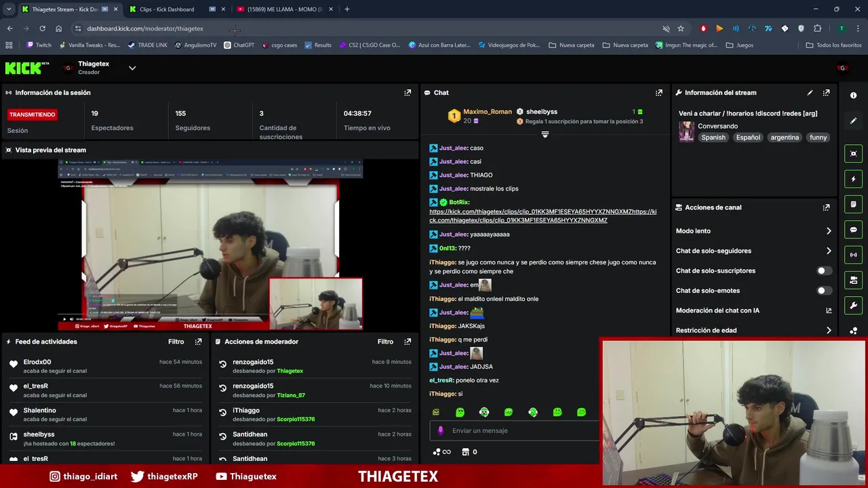Click the funny tag
This screenshot has width=868, height=488.
pos(818,138)
